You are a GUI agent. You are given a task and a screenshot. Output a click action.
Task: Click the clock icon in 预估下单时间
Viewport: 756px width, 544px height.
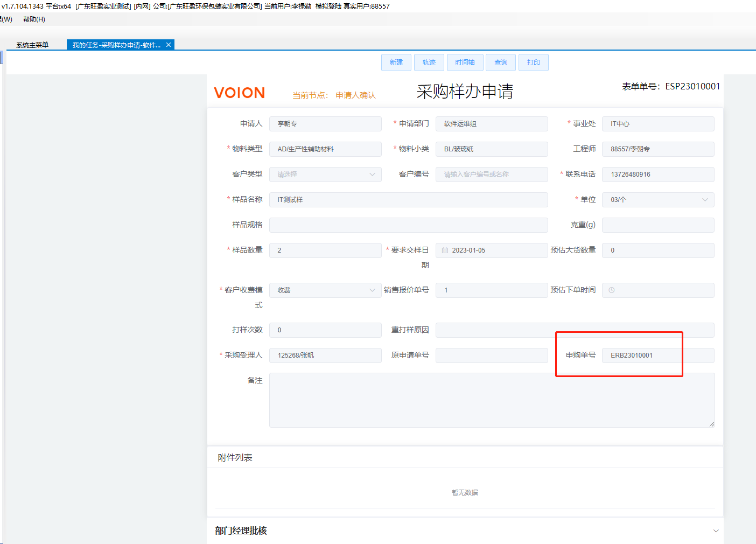(x=612, y=290)
